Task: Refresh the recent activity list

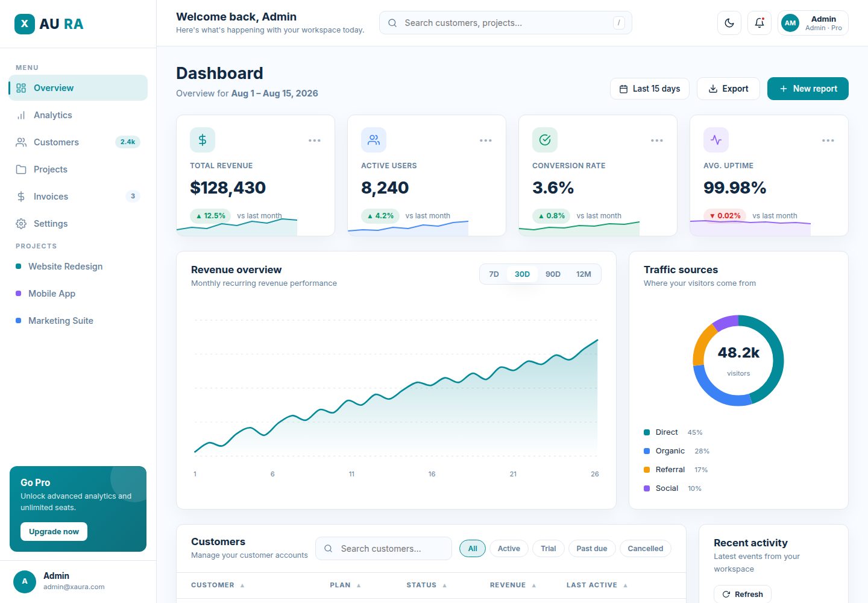Action: [743, 594]
